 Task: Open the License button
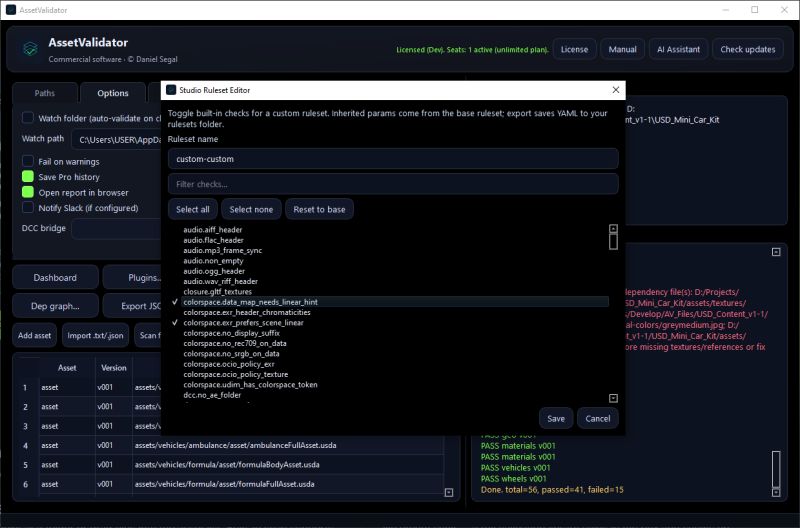pyautogui.click(x=574, y=49)
